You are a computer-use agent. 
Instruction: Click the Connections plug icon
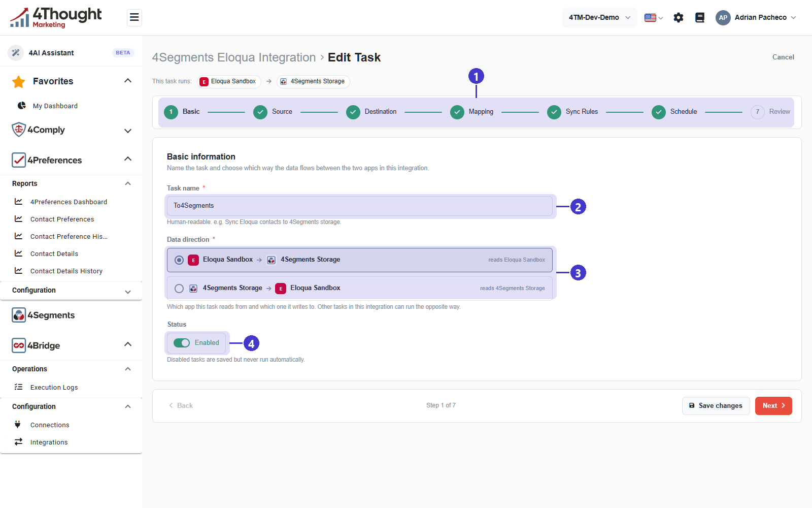(18, 425)
